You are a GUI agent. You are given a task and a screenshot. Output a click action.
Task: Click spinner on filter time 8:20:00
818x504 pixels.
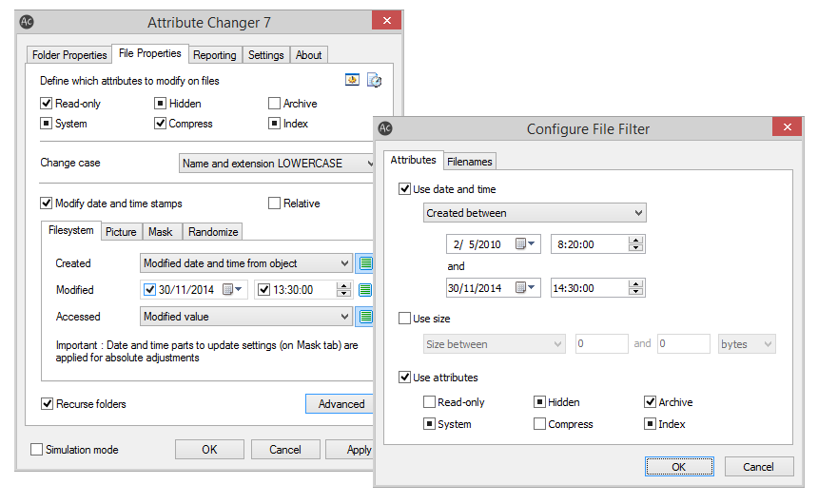pyautogui.click(x=634, y=244)
